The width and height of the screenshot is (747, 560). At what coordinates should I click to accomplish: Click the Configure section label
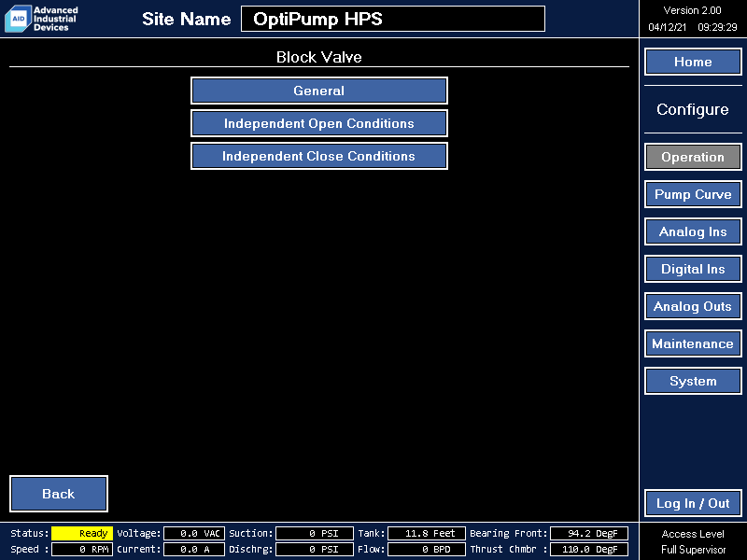click(693, 109)
